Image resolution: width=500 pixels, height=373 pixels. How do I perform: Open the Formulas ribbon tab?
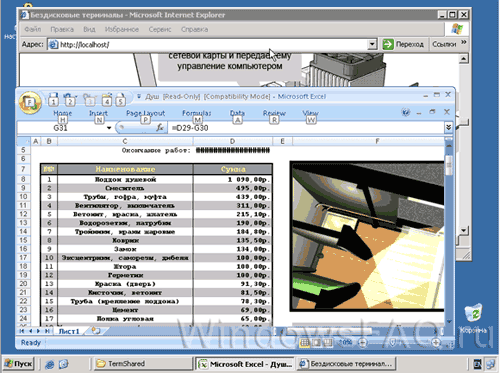[x=197, y=113]
